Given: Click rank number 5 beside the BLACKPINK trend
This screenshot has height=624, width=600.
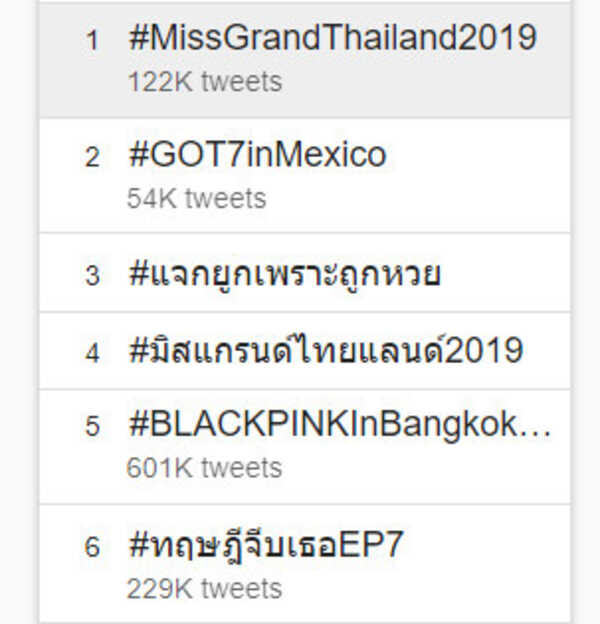Looking at the screenshot, I should (93, 427).
